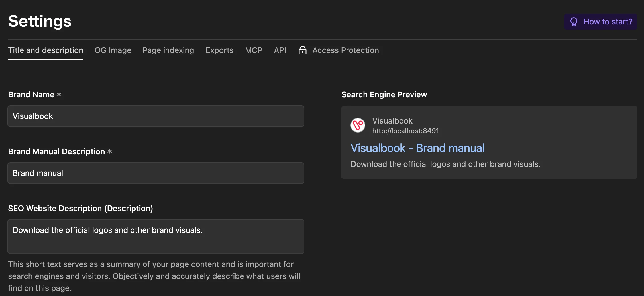Click the Settings page heading
The image size is (644, 296).
coord(40,21)
